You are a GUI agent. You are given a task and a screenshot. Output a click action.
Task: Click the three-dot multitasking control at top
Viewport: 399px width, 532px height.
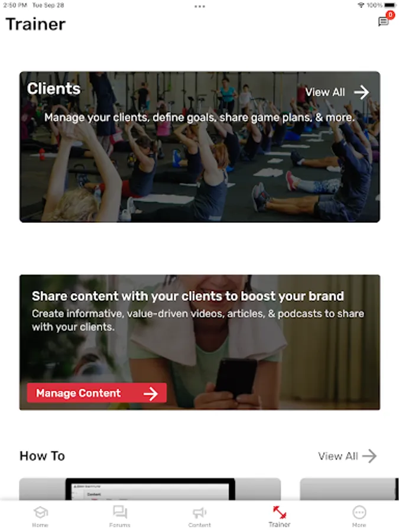pos(200,7)
